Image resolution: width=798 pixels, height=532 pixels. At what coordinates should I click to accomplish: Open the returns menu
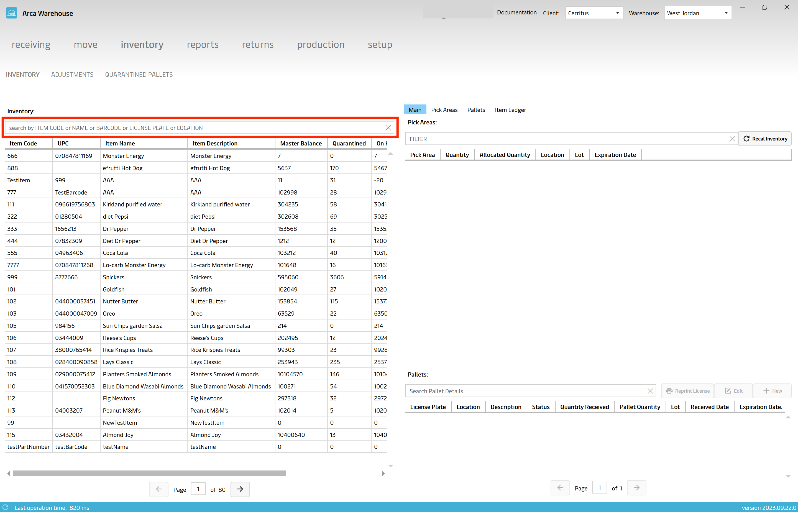(x=258, y=44)
